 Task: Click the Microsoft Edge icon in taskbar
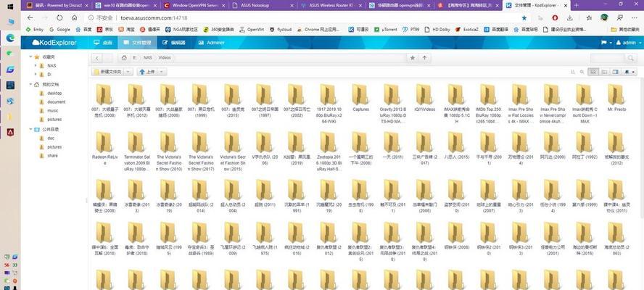click(10, 38)
